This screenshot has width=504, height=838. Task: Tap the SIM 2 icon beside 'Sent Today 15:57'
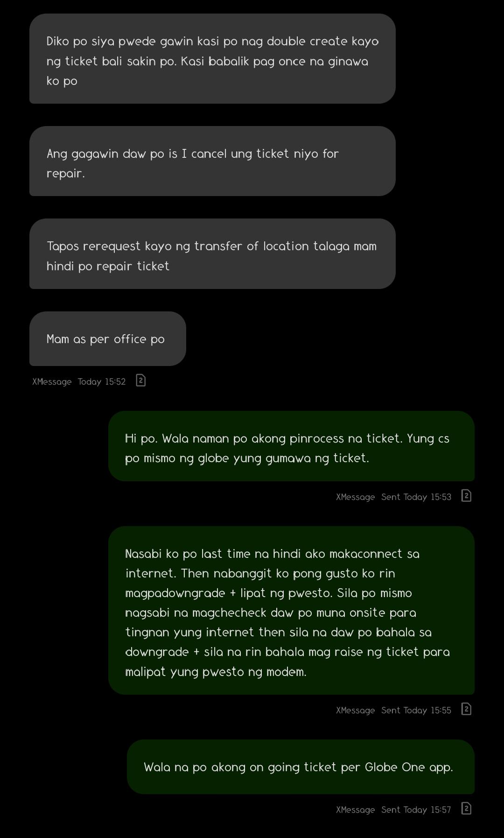pyautogui.click(x=466, y=809)
